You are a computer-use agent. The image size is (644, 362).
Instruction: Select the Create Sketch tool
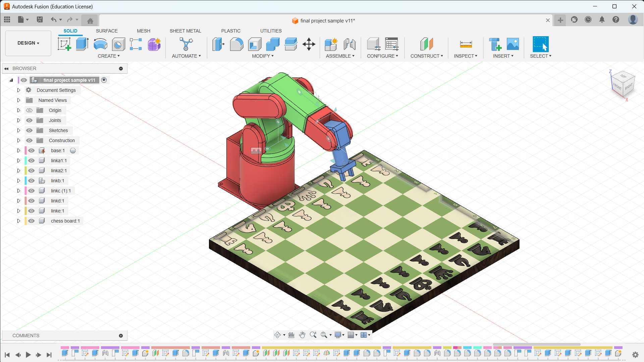coord(64,44)
